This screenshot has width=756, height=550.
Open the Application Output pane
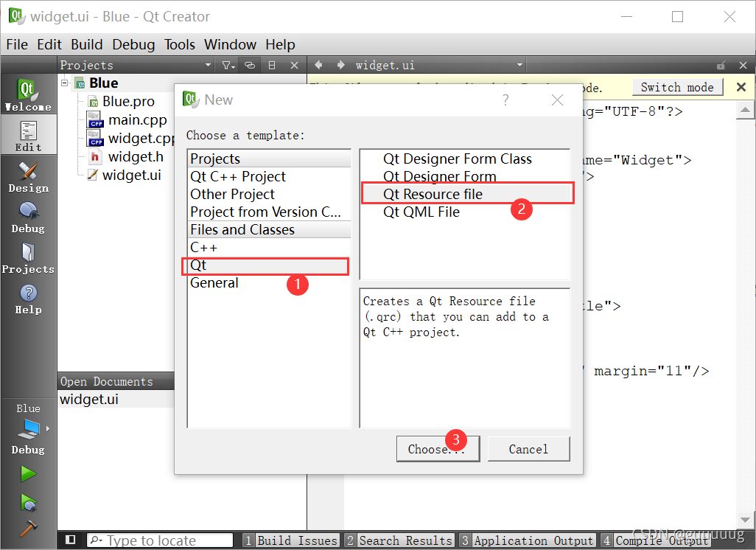[x=528, y=540]
